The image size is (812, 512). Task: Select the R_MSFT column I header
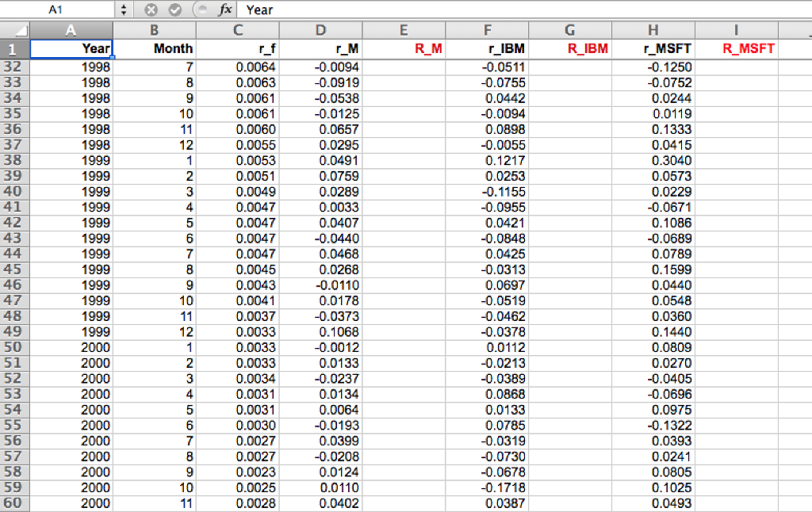coord(736,29)
